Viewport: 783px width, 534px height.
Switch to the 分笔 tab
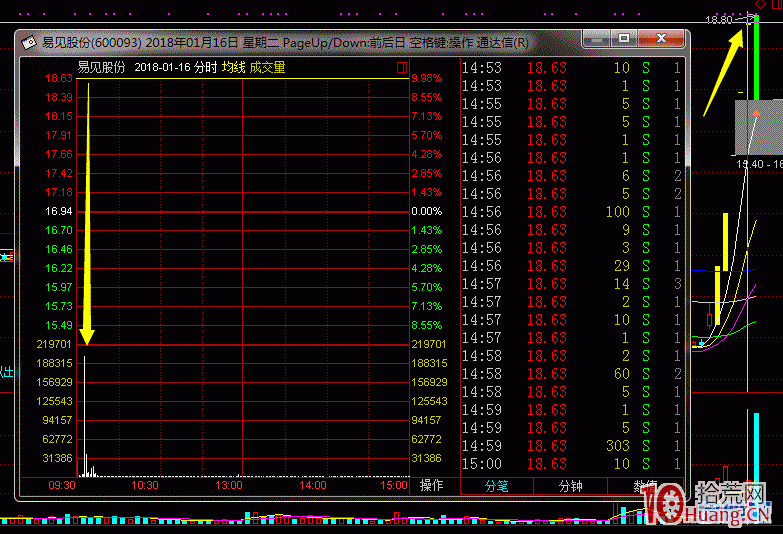497,486
